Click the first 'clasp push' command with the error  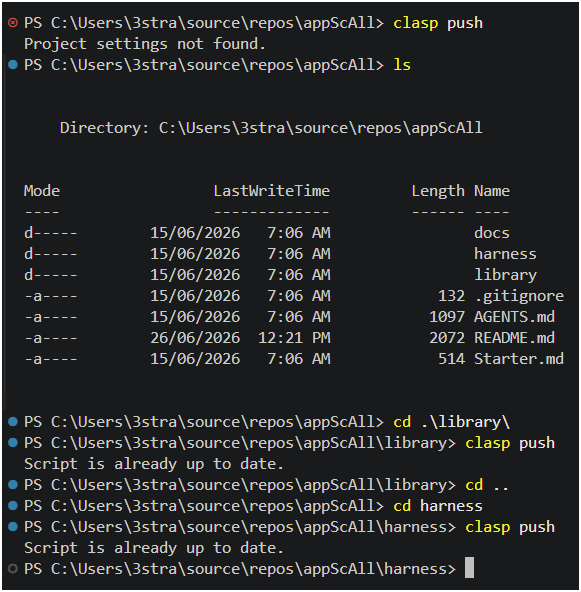pyautogui.click(x=438, y=23)
